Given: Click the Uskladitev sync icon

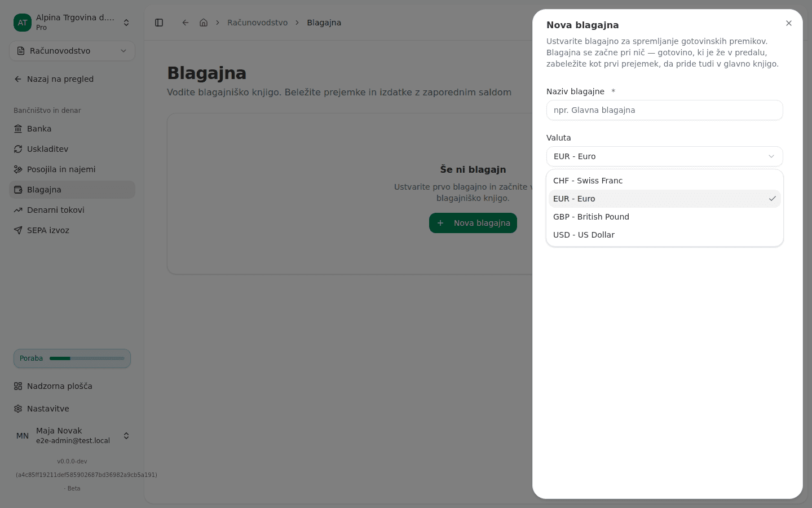Looking at the screenshot, I should click(18, 149).
